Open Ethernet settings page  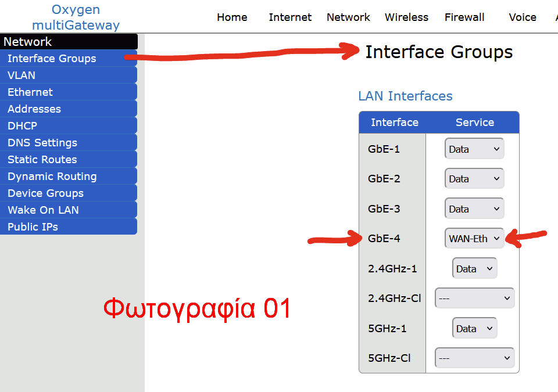(69, 92)
